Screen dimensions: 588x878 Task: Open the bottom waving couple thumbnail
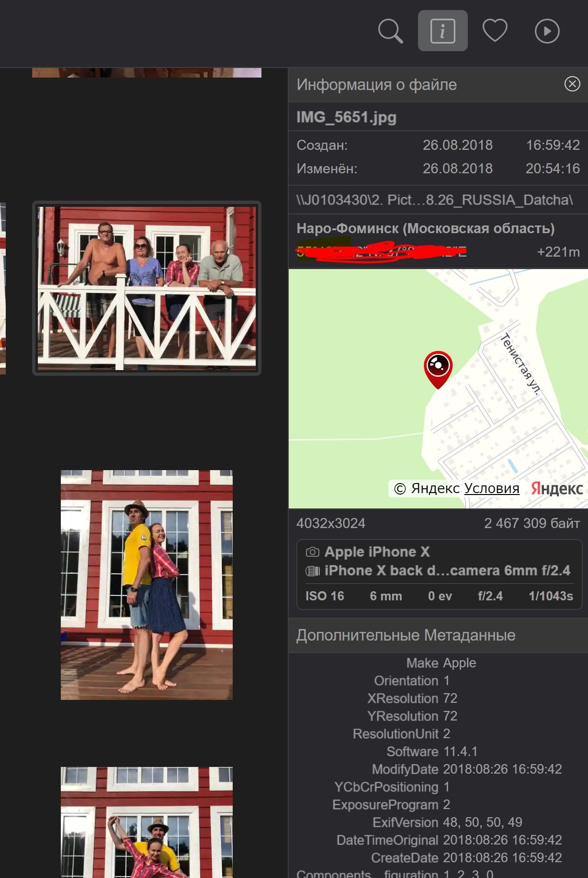[x=147, y=822]
